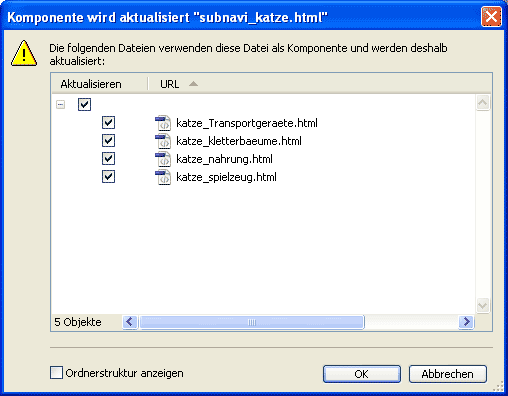This screenshot has width=508, height=396.
Task: Uncheck the katze_spielzeug.html checkbox
Action: (108, 177)
